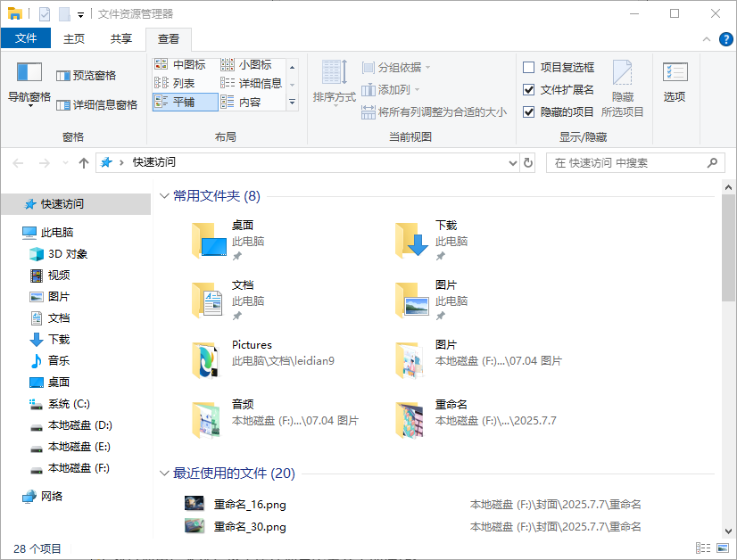Enable 项目复选框 item checkboxes
Image resolution: width=737 pixels, height=560 pixels.
point(527,67)
